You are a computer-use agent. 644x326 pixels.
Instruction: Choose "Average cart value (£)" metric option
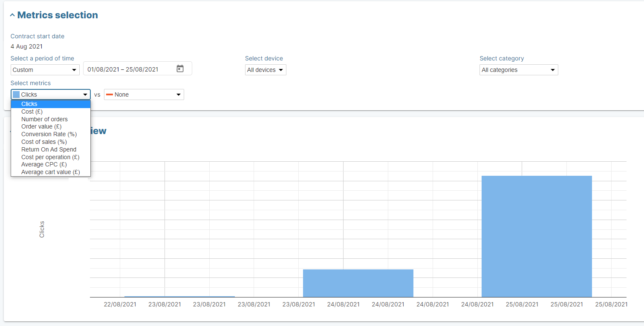[50, 172]
